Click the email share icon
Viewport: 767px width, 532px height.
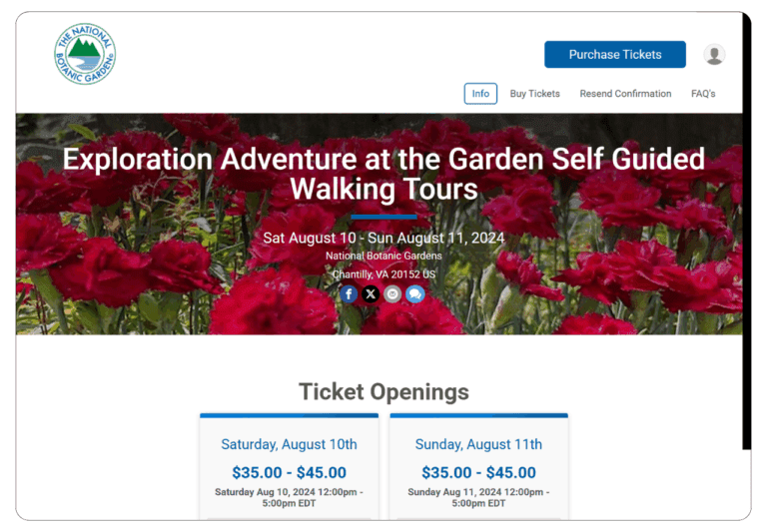click(392, 293)
